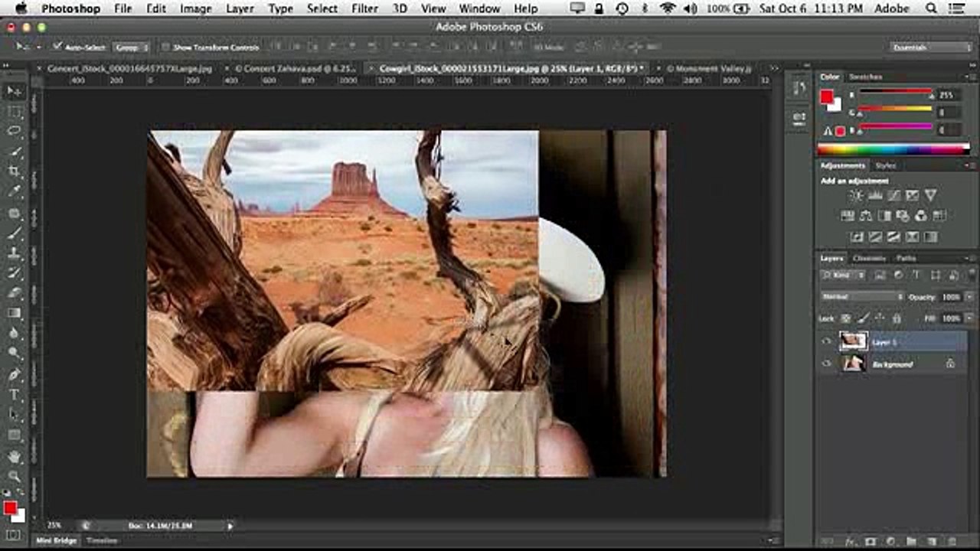The image size is (980, 551).
Task: Select the Rectangular Marquee tool
Action: [15, 112]
